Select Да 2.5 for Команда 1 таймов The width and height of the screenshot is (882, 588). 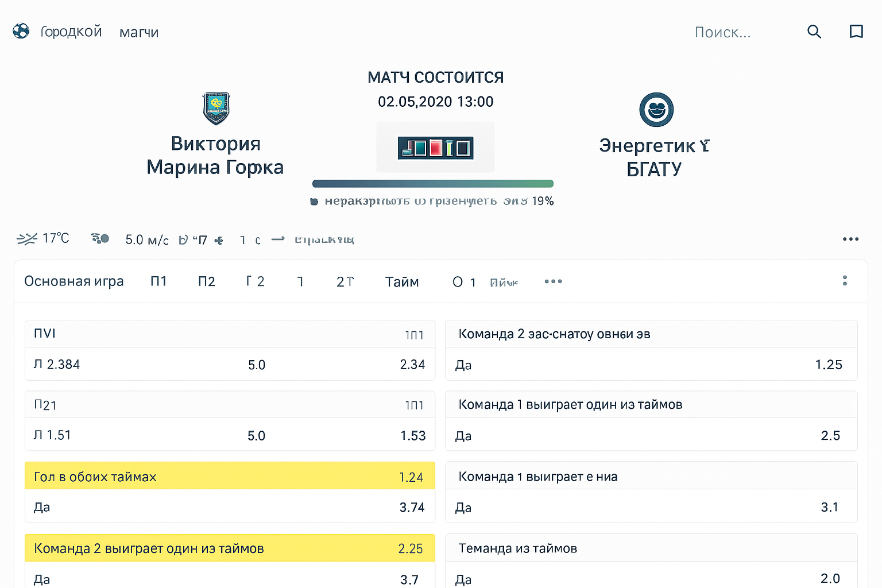pos(651,435)
